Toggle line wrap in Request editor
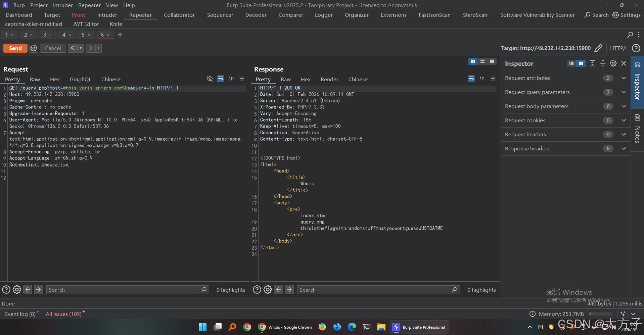Viewport: 644px width, 335px height. [221, 79]
